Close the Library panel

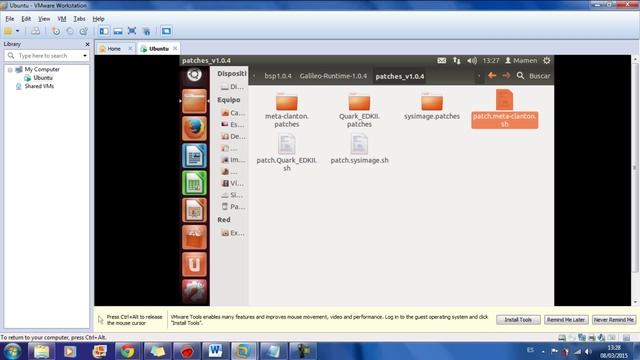point(87,44)
